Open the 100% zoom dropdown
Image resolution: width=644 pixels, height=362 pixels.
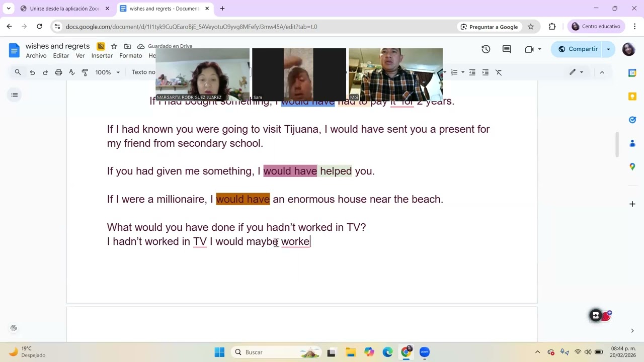tap(108, 72)
